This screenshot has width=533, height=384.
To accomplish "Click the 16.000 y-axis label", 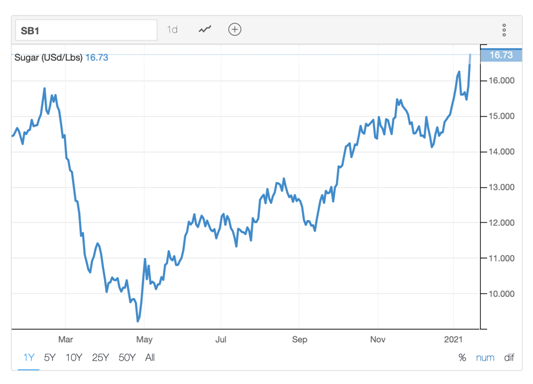I will pos(501,81).
